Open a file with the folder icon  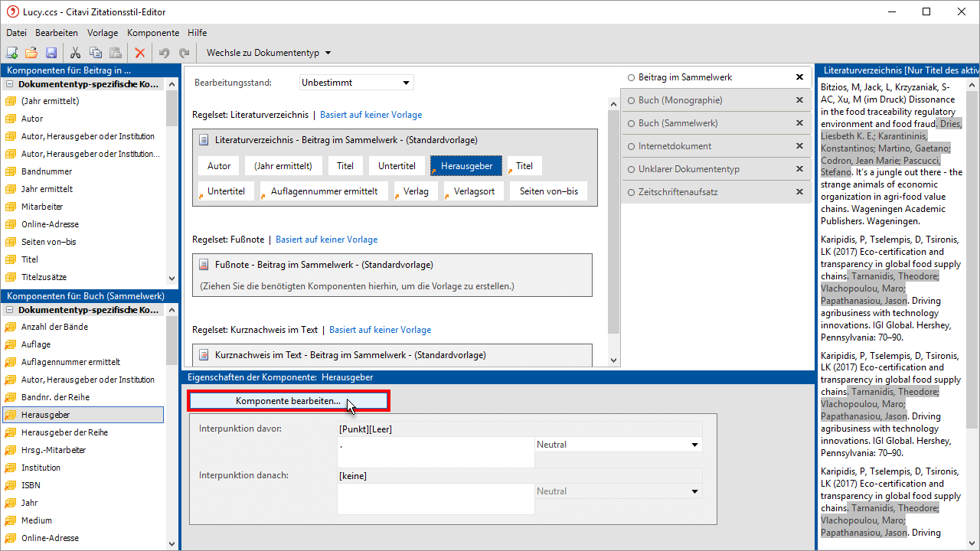coord(31,53)
